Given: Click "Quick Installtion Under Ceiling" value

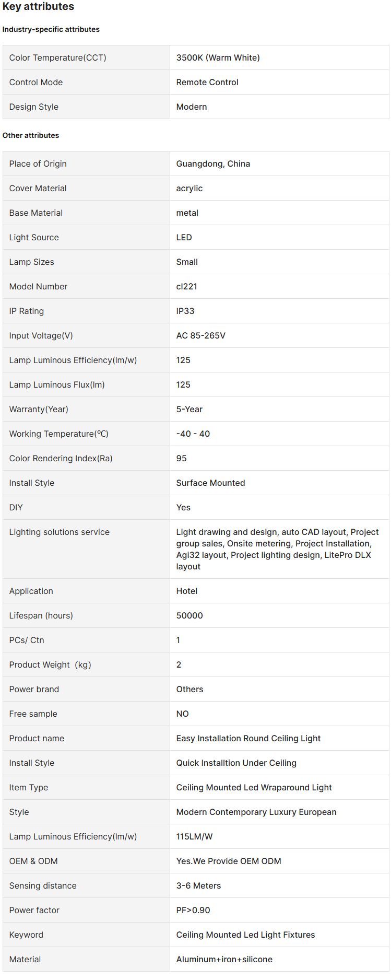Looking at the screenshot, I should point(236,763).
